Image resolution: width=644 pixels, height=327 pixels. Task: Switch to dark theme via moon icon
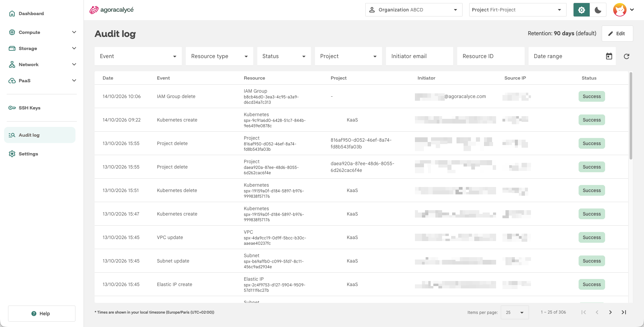pos(598,10)
